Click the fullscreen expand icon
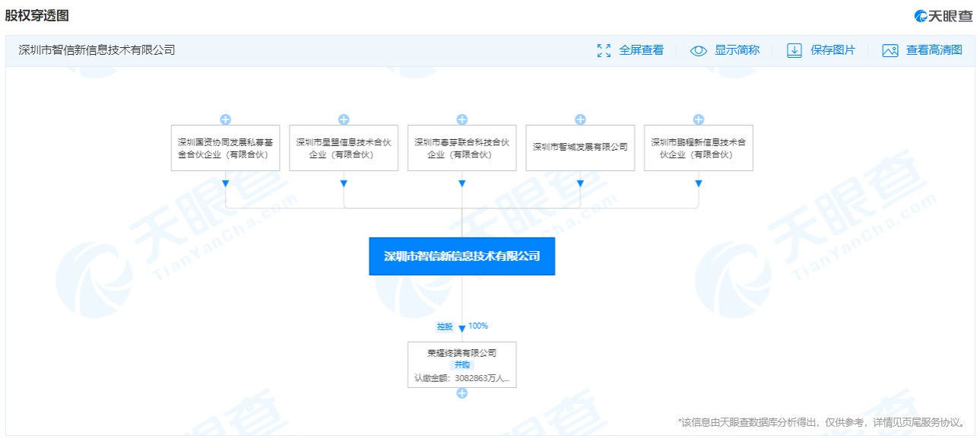Viewport: 980px width, 442px height. tap(604, 50)
